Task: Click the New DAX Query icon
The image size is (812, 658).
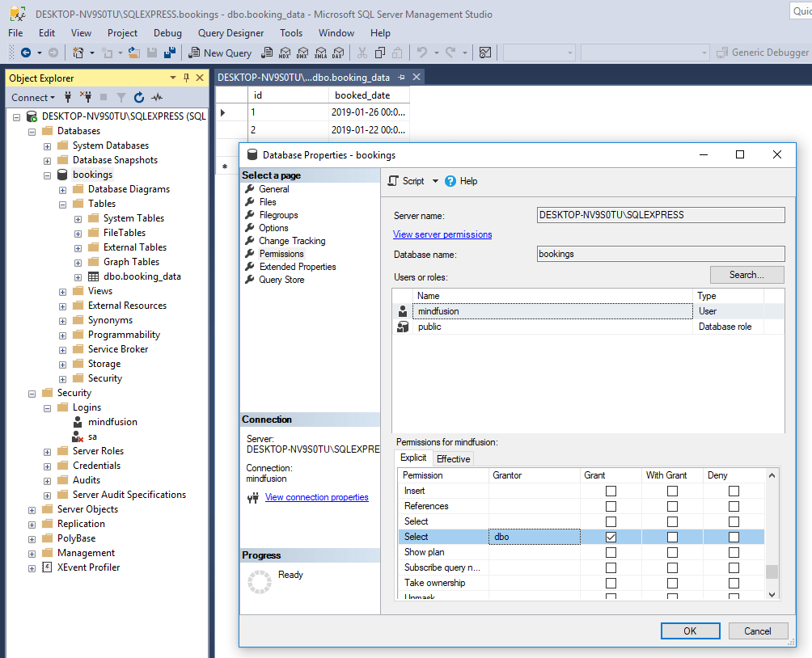Action: [x=338, y=53]
